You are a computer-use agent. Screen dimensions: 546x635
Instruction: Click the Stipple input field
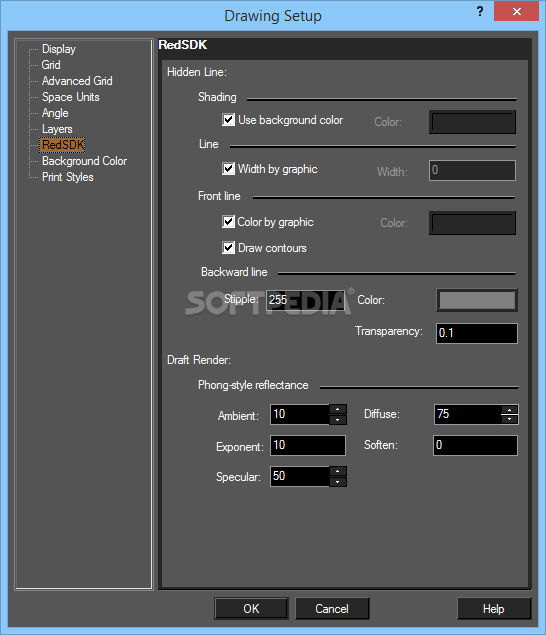[305, 300]
